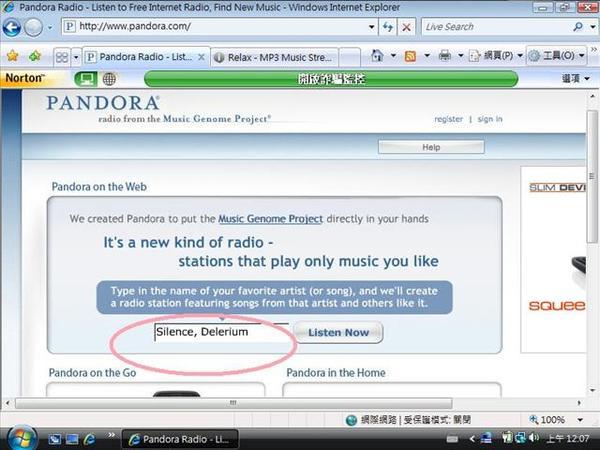The image size is (600, 450).
Task: Click inside the Live Search box
Action: [x=496, y=27]
